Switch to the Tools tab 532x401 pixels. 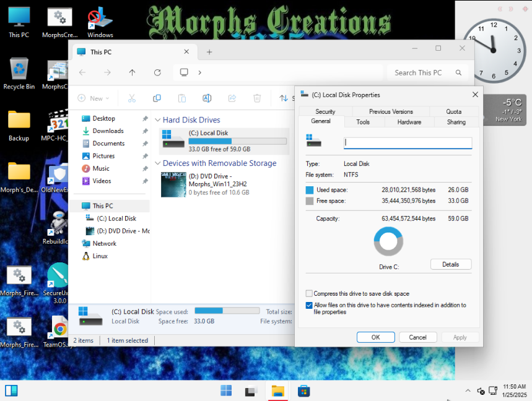363,122
